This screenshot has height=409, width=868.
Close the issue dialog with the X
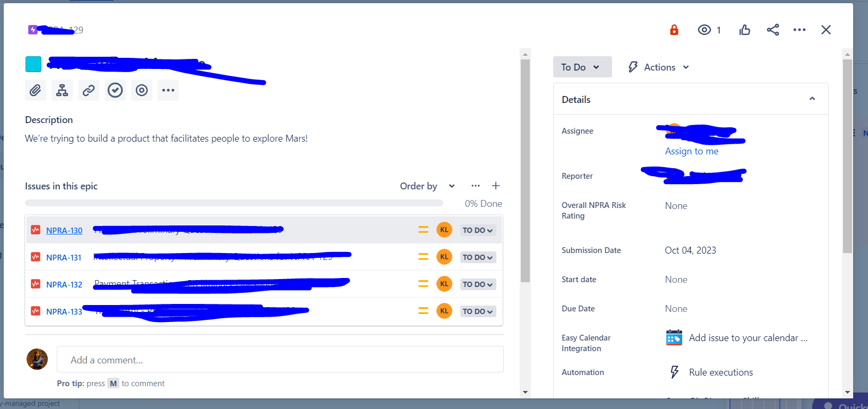pyautogui.click(x=826, y=30)
